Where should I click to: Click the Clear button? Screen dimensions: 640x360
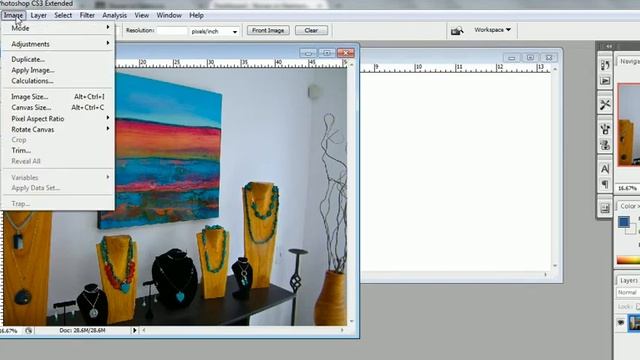click(x=311, y=31)
